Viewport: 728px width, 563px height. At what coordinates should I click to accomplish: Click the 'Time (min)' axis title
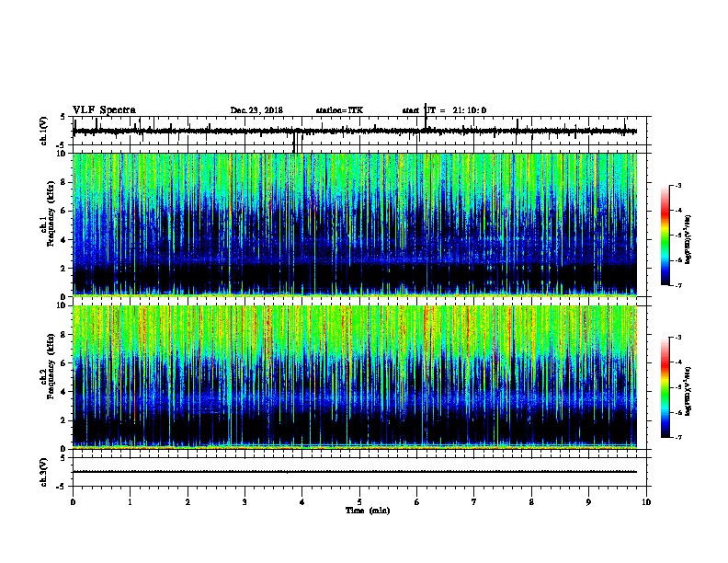(368, 511)
